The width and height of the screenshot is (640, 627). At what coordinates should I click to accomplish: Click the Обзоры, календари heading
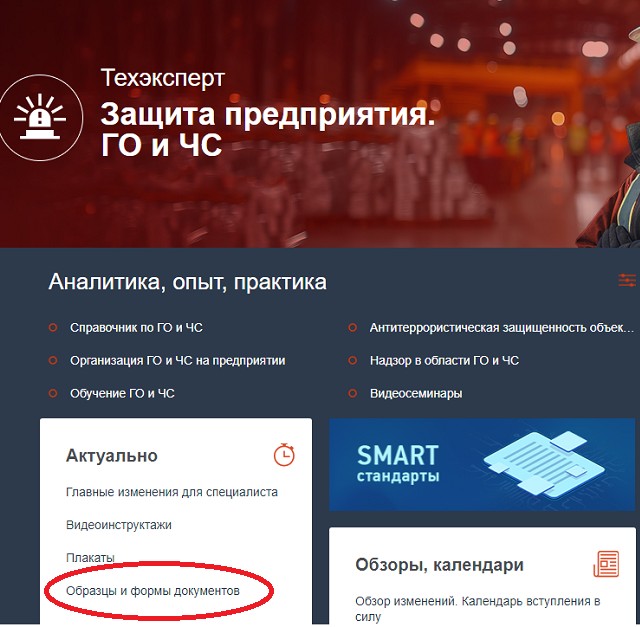tap(439, 565)
